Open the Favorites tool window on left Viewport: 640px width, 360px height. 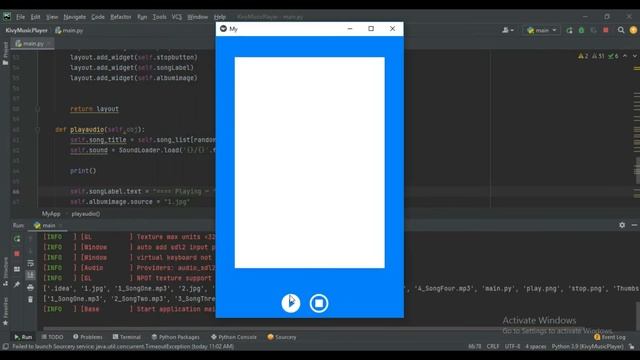[5, 311]
